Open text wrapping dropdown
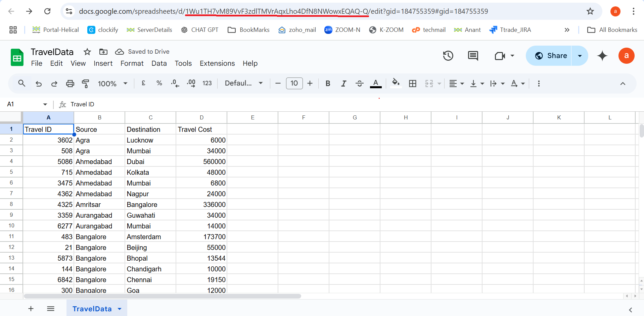 point(497,83)
